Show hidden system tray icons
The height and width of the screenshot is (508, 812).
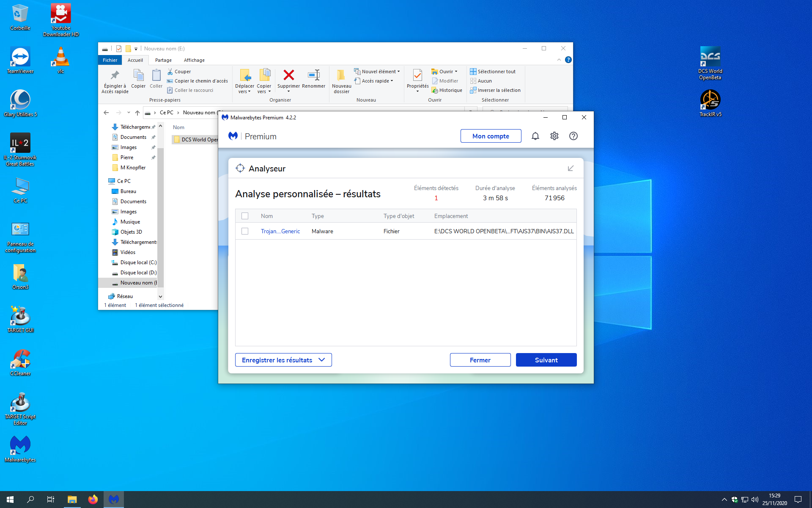click(x=724, y=500)
